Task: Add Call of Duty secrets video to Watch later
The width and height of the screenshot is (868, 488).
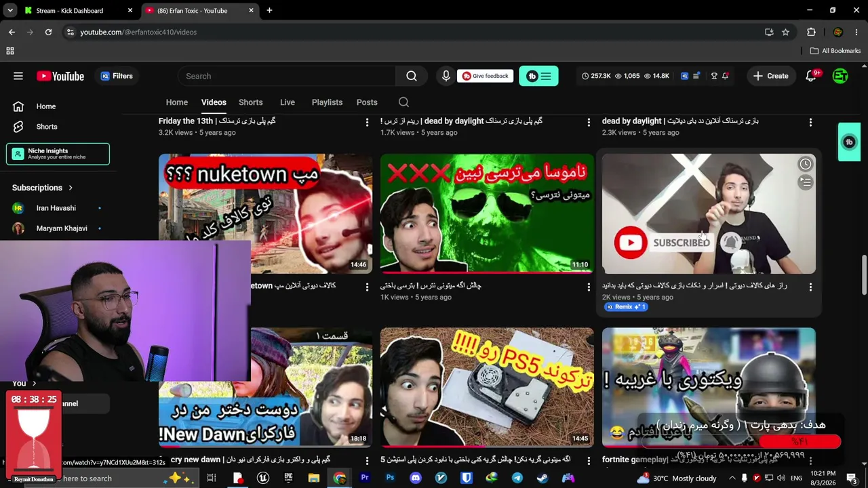Action: click(805, 164)
